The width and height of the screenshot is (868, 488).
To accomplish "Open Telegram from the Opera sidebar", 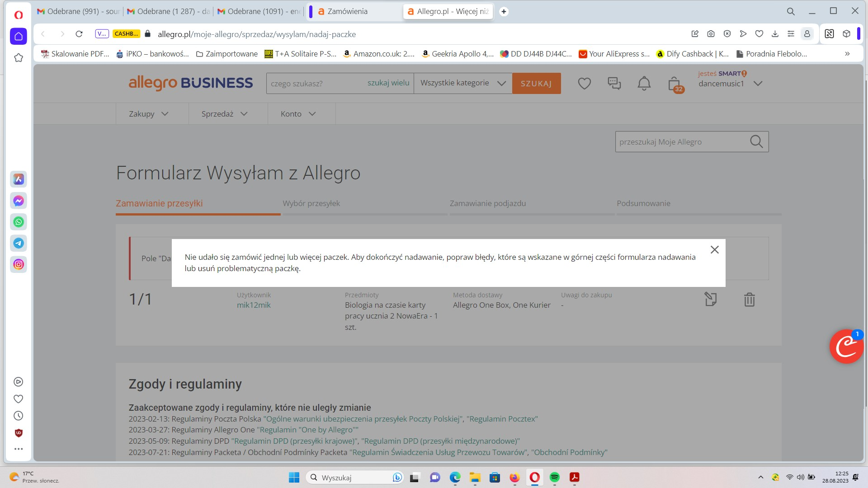I will [19, 243].
